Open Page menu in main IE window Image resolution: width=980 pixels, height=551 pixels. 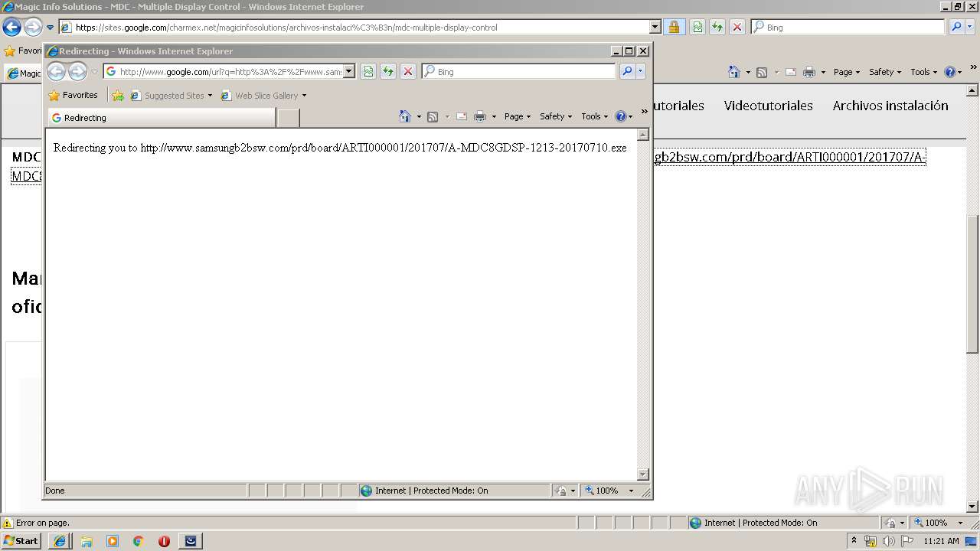point(847,72)
